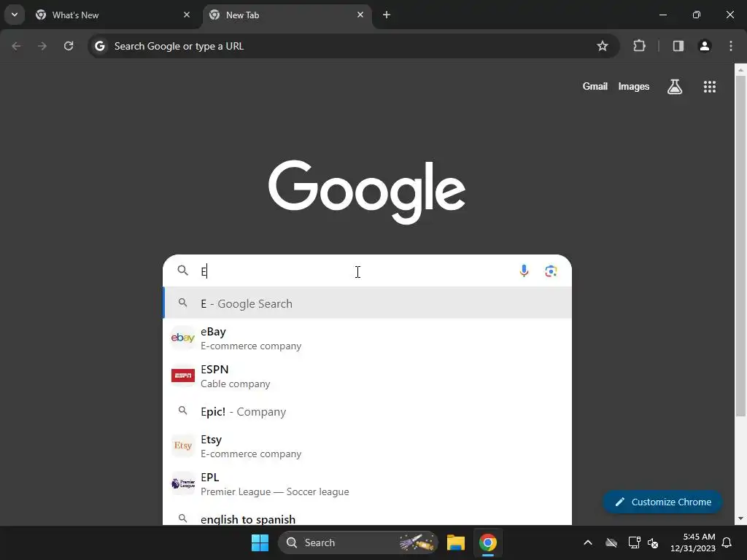
Task: Click the muted volume tray icon
Action: click(653, 542)
